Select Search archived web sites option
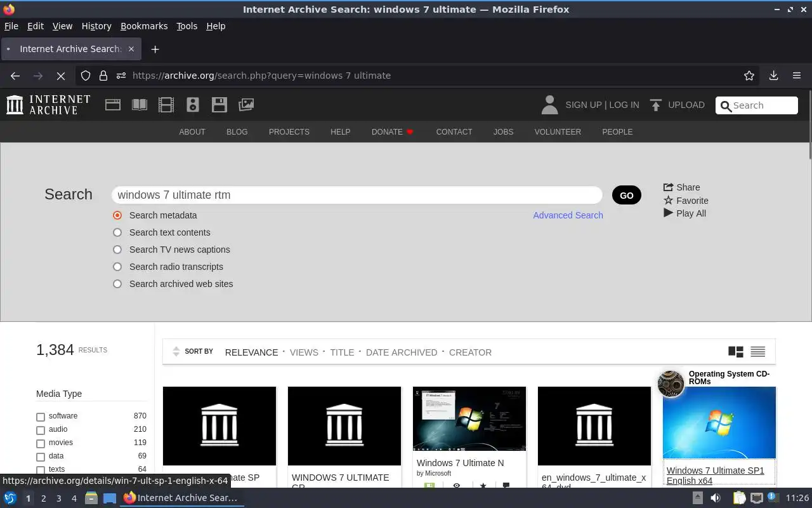 click(117, 284)
